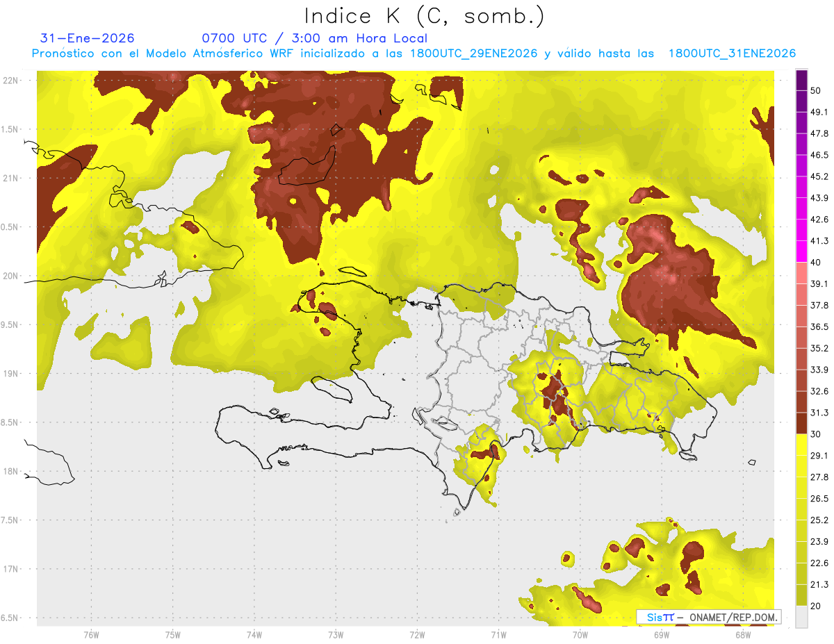Image resolution: width=834 pixels, height=644 pixels.
Task: Click the '37.8' color scale value
Action: (819, 305)
